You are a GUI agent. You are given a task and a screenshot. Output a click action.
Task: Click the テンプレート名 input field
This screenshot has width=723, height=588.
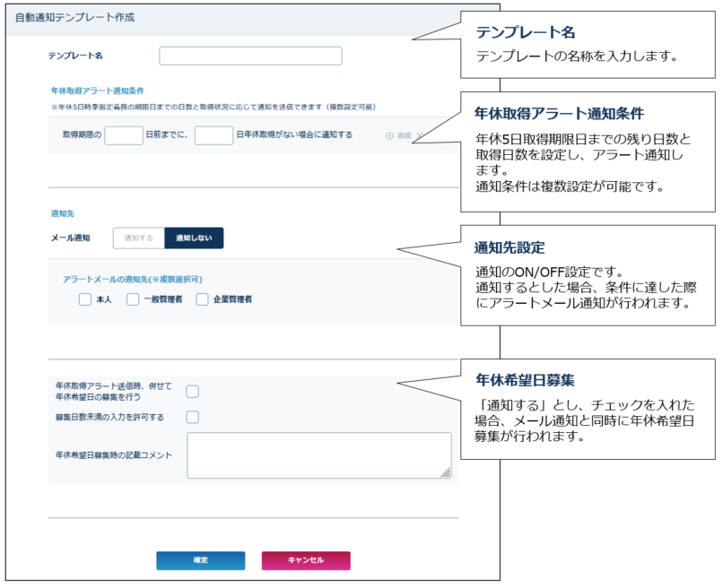click(250, 56)
